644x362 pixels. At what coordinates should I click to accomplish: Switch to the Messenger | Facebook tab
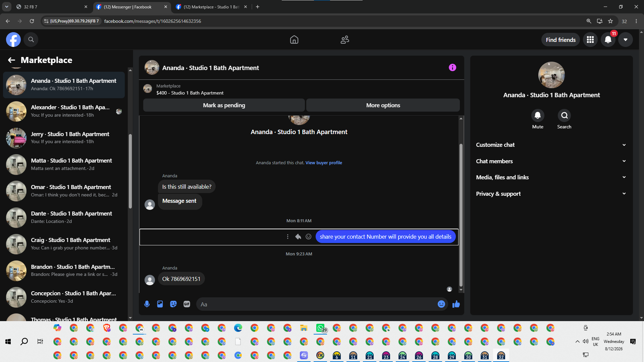point(131,7)
